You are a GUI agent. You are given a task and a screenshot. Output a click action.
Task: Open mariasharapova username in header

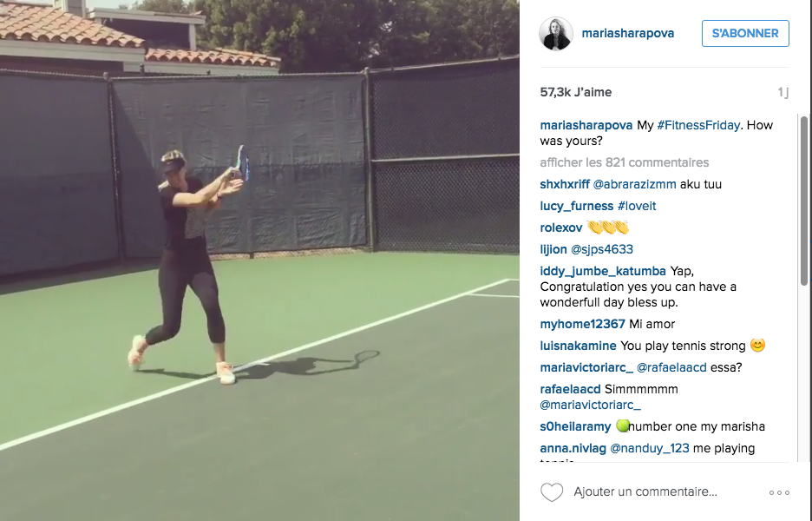click(x=627, y=33)
